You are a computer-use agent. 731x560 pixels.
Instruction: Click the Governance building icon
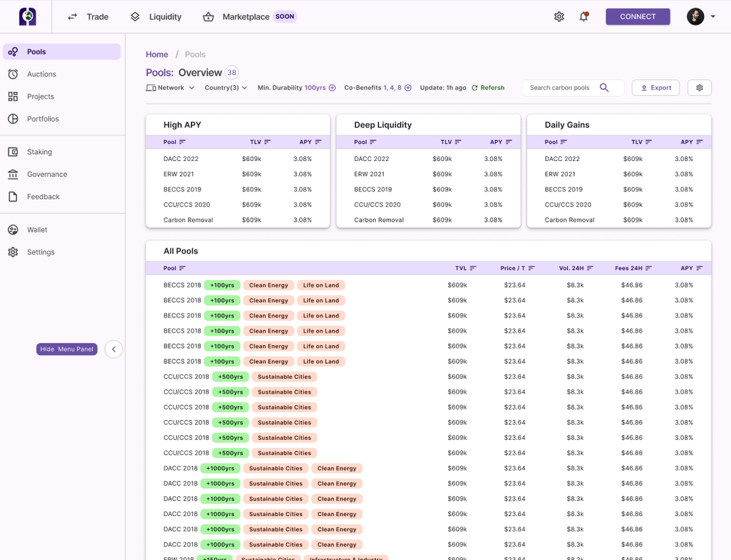click(13, 174)
